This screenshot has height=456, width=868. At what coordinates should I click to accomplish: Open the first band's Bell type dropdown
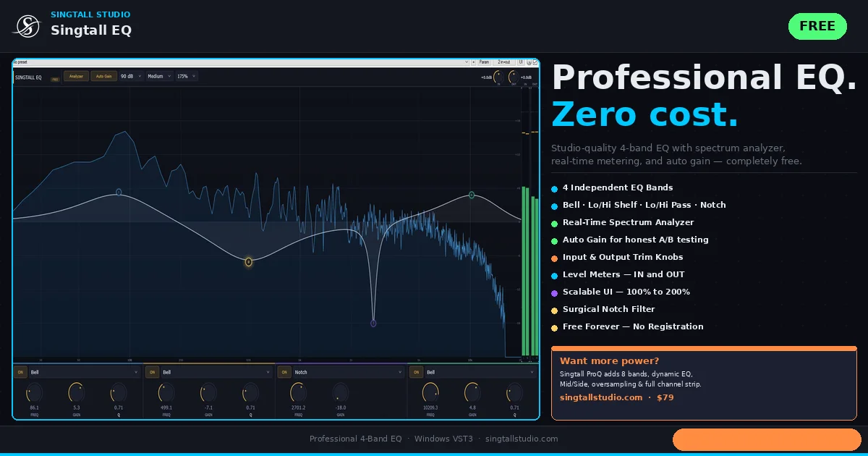pyautogui.click(x=84, y=372)
